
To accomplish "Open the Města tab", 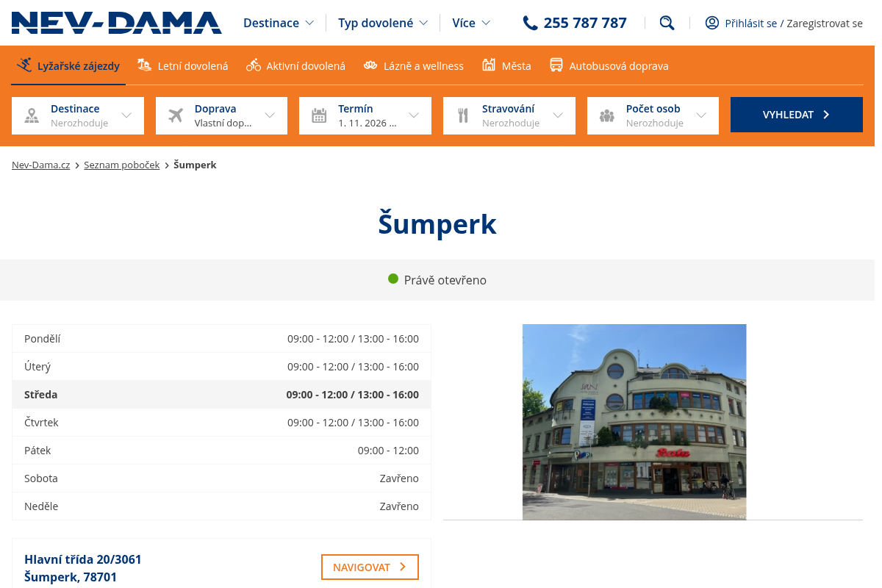I will [506, 66].
